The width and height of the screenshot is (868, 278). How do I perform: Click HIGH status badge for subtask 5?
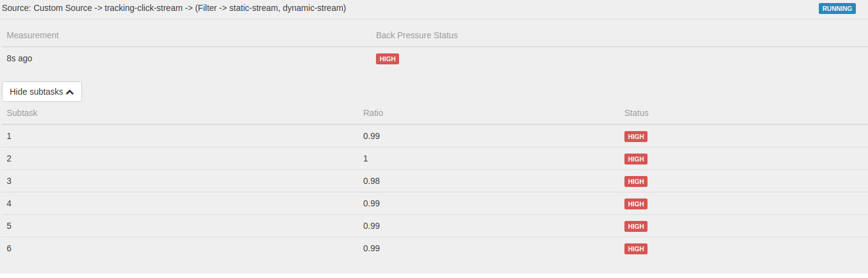pyautogui.click(x=635, y=226)
